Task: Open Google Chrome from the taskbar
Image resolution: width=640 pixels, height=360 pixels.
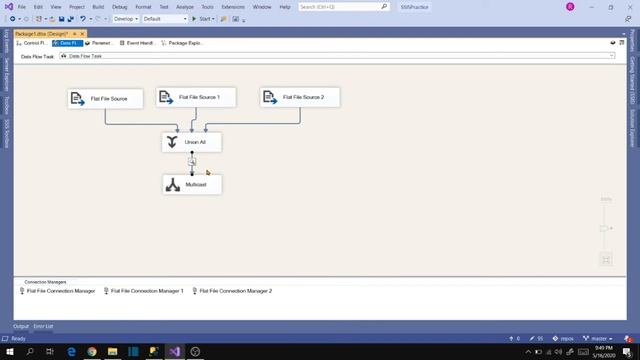Action: (x=92, y=351)
